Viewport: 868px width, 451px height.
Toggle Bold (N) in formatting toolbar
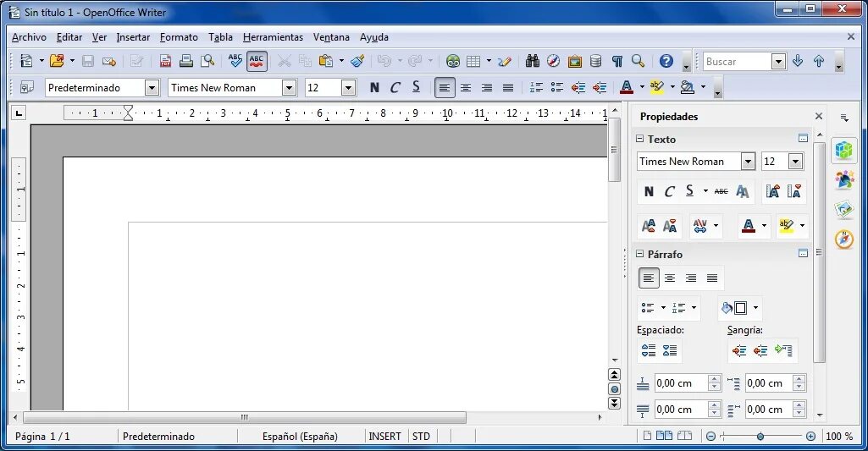[374, 87]
